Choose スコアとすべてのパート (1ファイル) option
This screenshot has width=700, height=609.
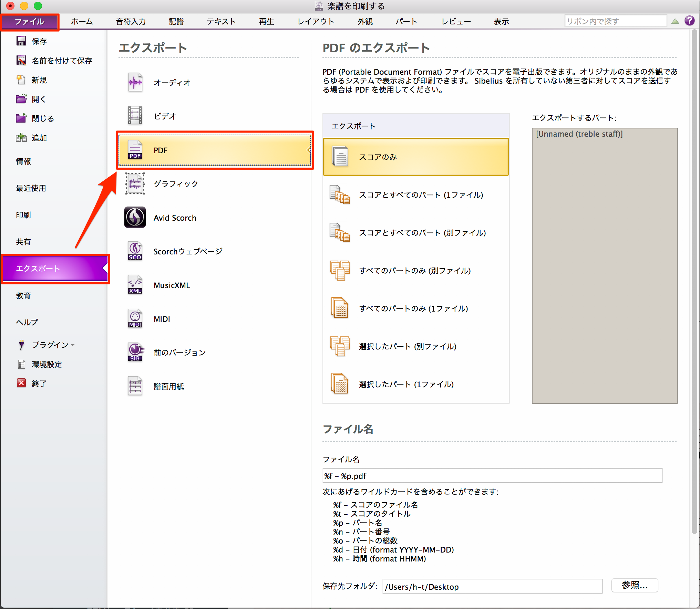[416, 195]
